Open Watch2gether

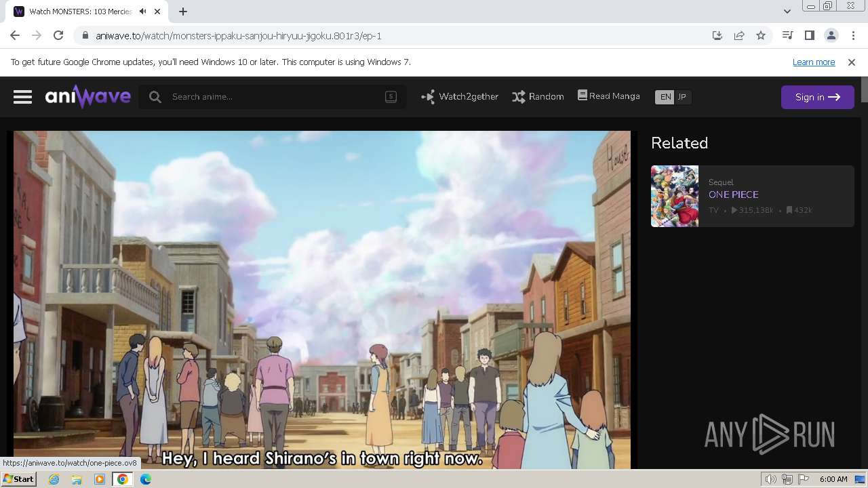(460, 97)
